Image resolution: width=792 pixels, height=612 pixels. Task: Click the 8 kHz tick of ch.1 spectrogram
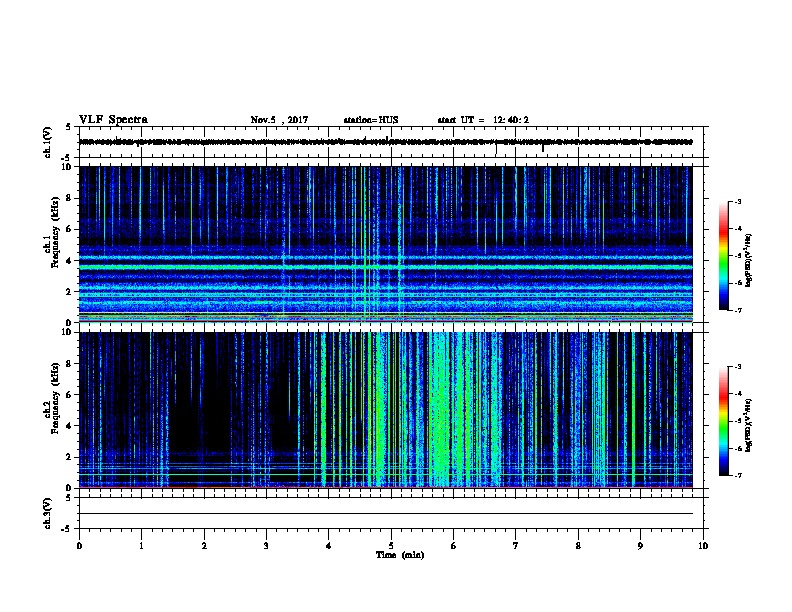point(70,198)
